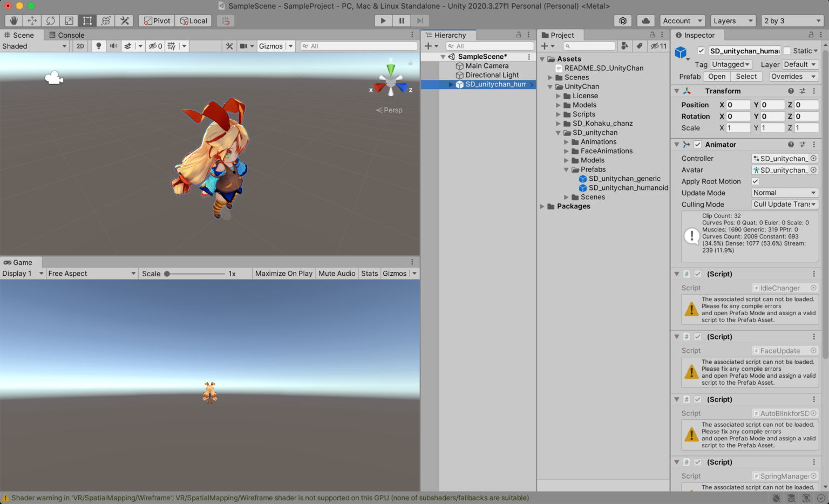Click the grid snapping toggle icon
The width and height of the screenshot is (829, 504).
tap(226, 21)
